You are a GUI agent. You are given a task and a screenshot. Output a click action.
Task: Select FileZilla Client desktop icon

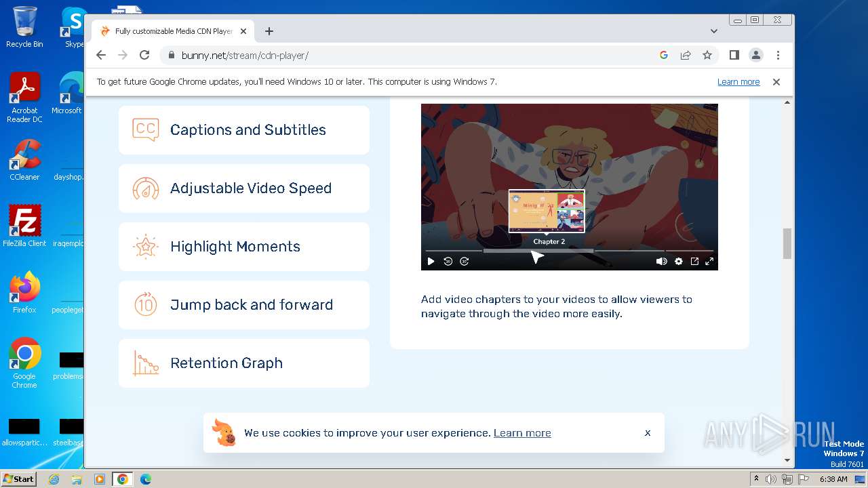pyautogui.click(x=24, y=226)
